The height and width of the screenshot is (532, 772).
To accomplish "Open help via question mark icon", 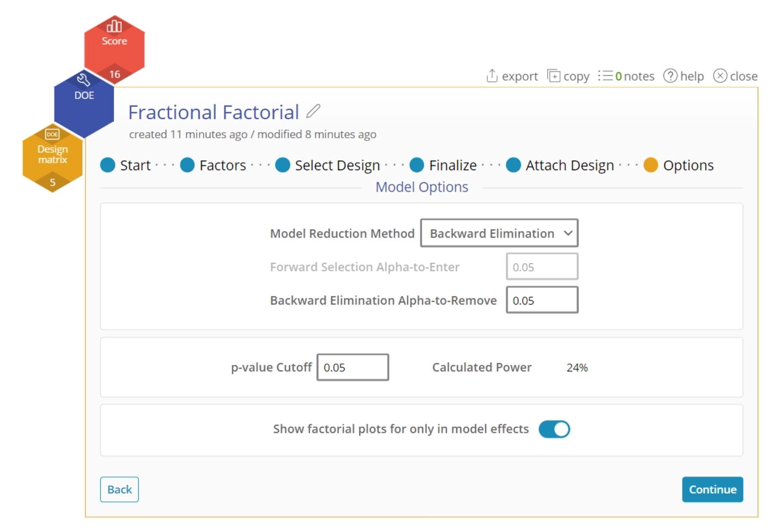I will [x=670, y=76].
